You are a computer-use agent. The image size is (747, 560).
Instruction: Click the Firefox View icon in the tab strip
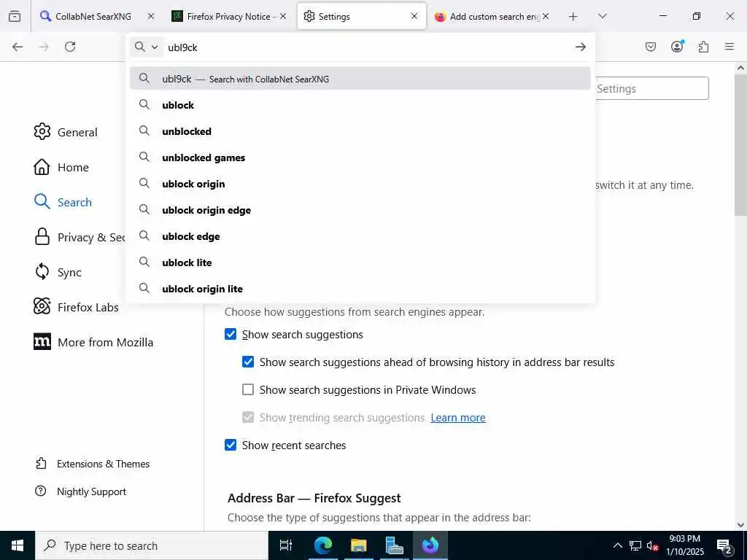pyautogui.click(x=15, y=16)
